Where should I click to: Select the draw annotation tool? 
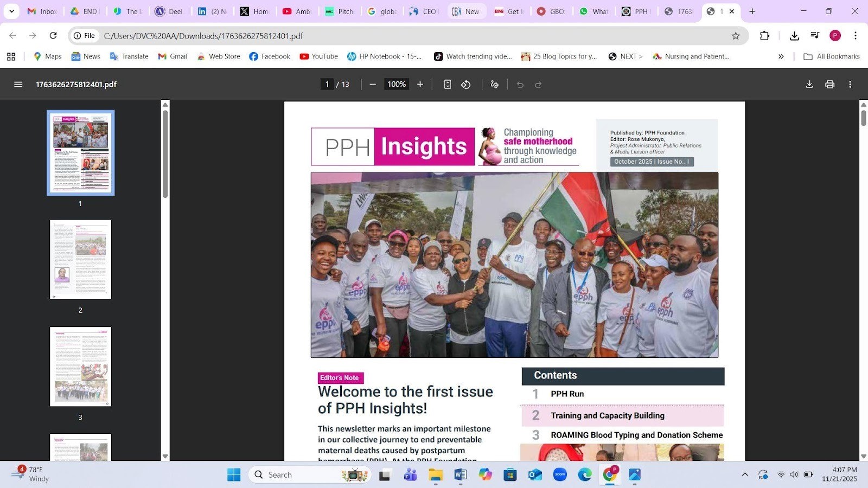point(494,85)
